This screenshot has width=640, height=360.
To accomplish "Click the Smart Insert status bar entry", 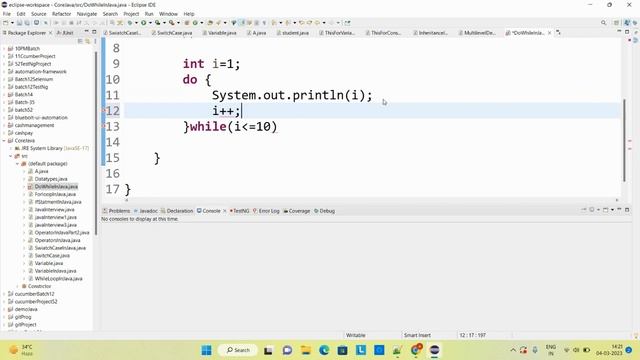I will click(x=417, y=335).
